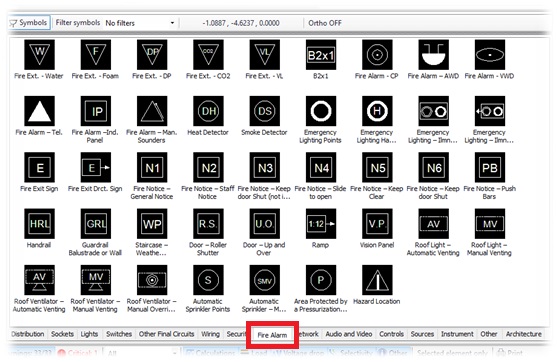
Task: Choose the SMV Automatic Sprinkler symbol
Action: 264,280
